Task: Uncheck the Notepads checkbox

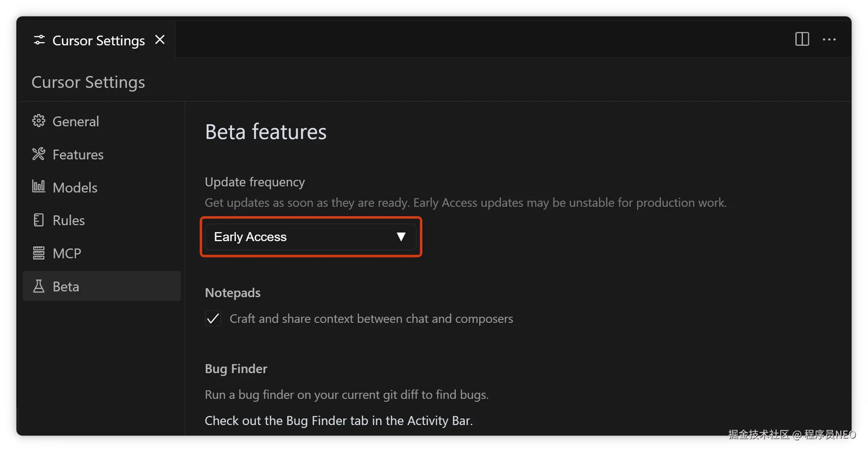Action: coord(213,318)
